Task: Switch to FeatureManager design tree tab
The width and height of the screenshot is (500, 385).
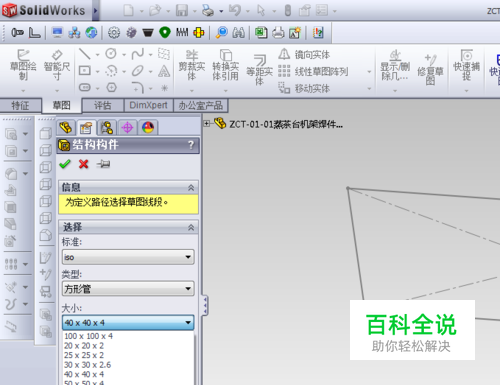Action: pyautogui.click(x=65, y=127)
